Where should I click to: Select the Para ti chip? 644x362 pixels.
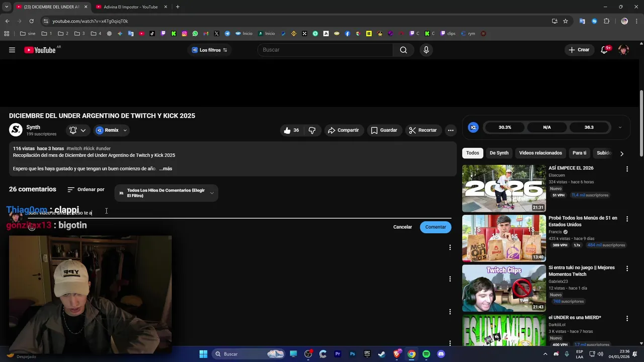(x=579, y=153)
